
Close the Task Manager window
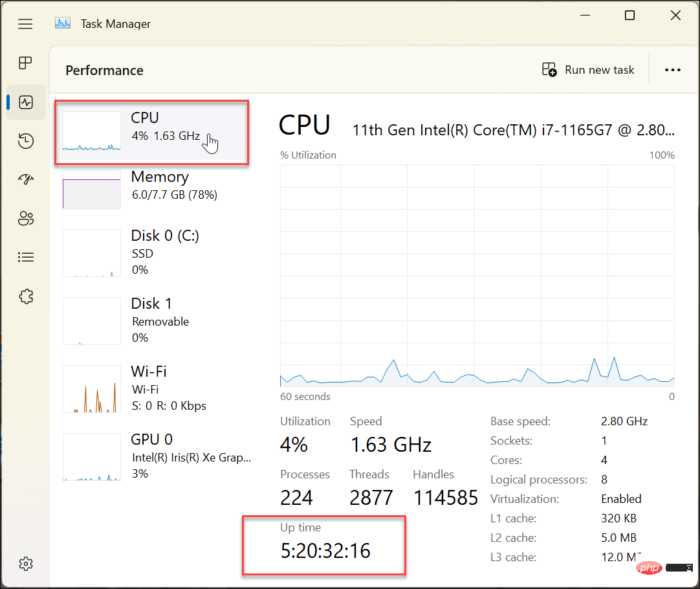(x=675, y=15)
